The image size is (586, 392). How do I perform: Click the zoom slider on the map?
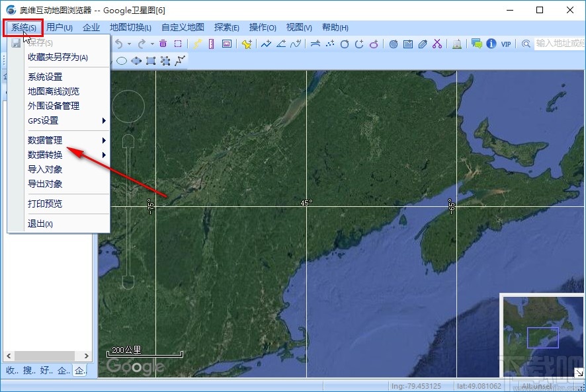coord(128,212)
